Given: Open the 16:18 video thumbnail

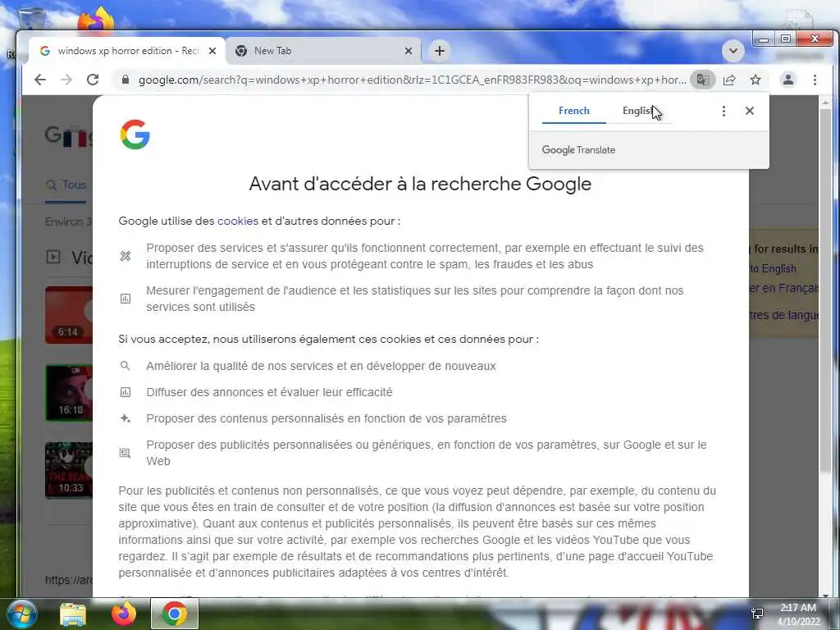Looking at the screenshot, I should (x=69, y=393).
